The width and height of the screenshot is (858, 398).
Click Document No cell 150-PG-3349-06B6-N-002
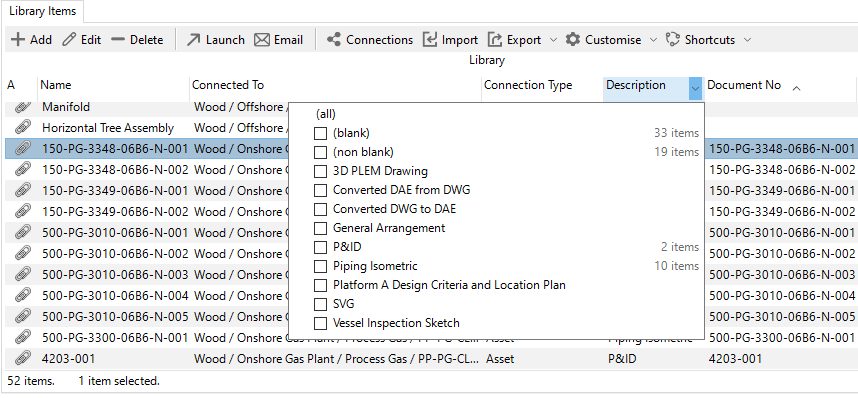pos(782,212)
